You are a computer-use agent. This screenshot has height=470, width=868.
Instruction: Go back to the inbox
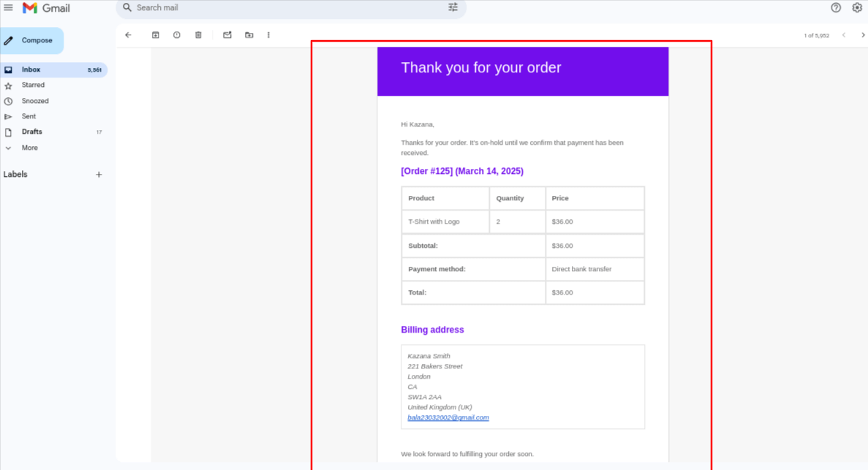(x=128, y=34)
